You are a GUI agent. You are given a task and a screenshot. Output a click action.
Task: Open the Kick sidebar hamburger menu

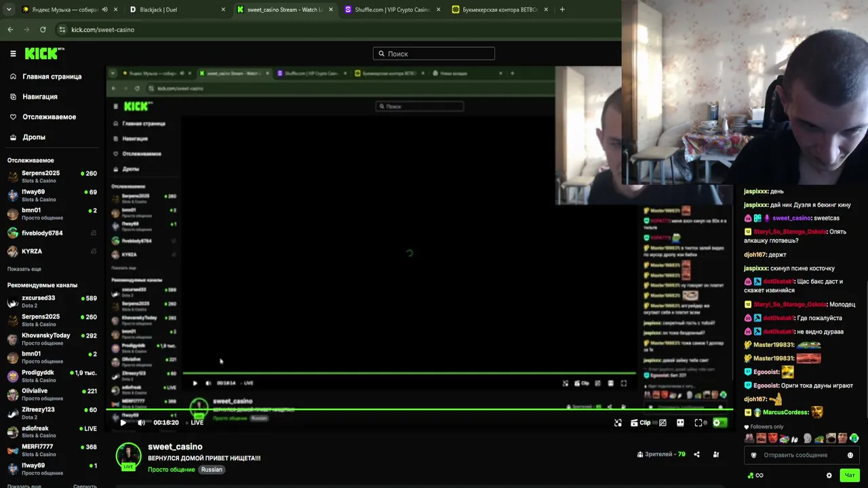click(13, 54)
